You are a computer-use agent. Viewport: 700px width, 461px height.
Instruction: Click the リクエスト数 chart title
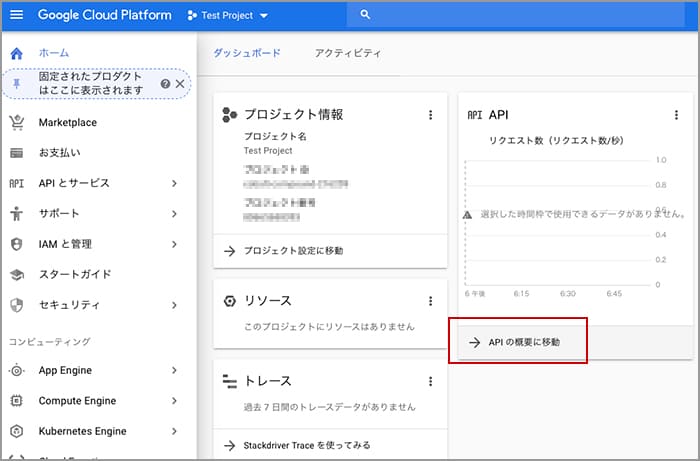click(556, 141)
